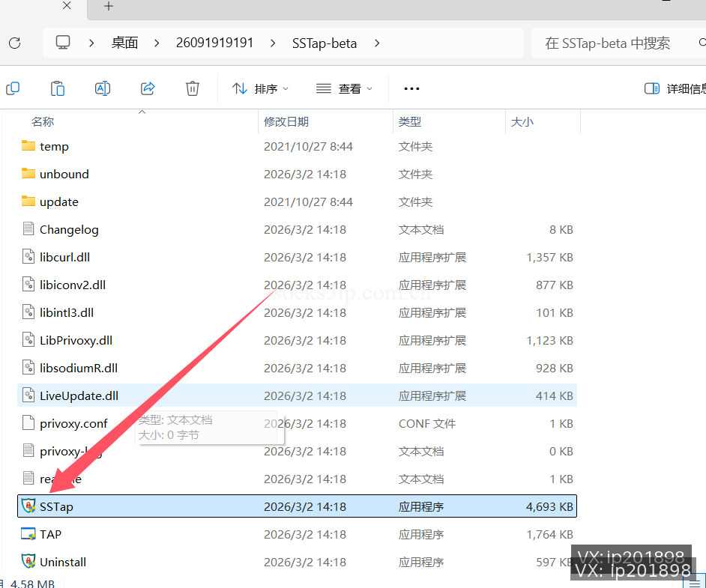The height and width of the screenshot is (588, 706).
Task: Click the file name privoxy.conf
Action: tap(74, 424)
